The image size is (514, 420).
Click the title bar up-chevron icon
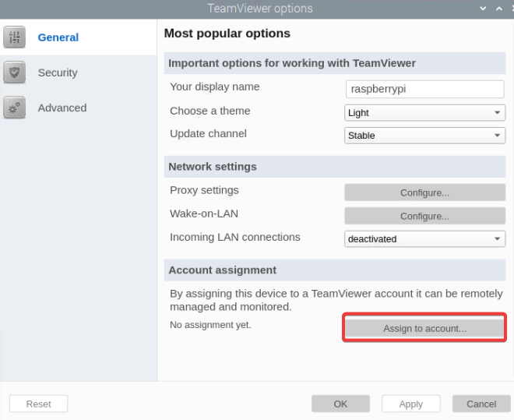[x=499, y=9]
